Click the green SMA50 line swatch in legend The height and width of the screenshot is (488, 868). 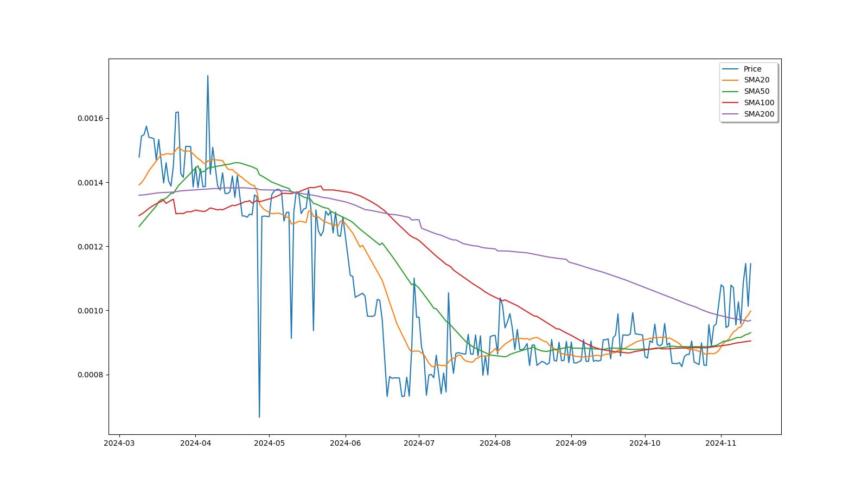(x=731, y=92)
